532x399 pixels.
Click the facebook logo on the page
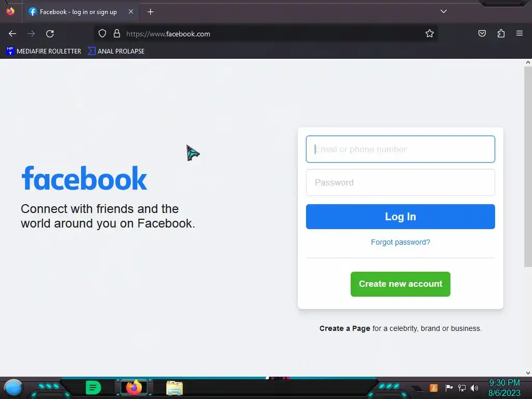click(x=84, y=178)
